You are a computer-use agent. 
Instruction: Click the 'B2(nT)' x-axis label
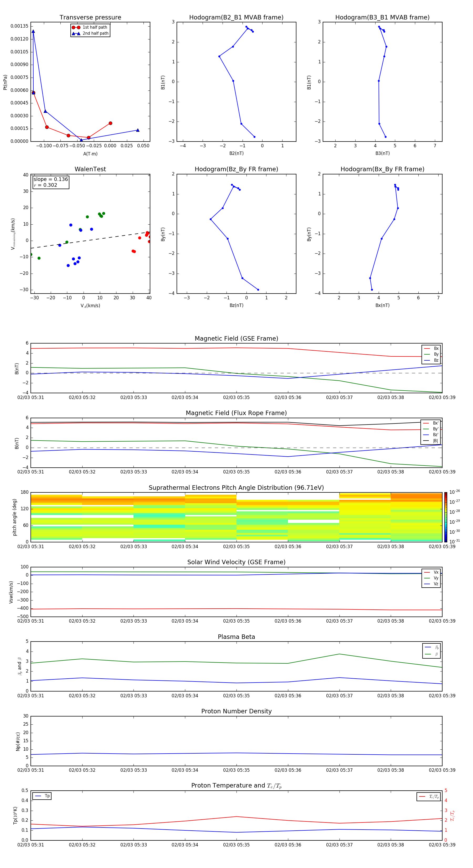click(236, 153)
